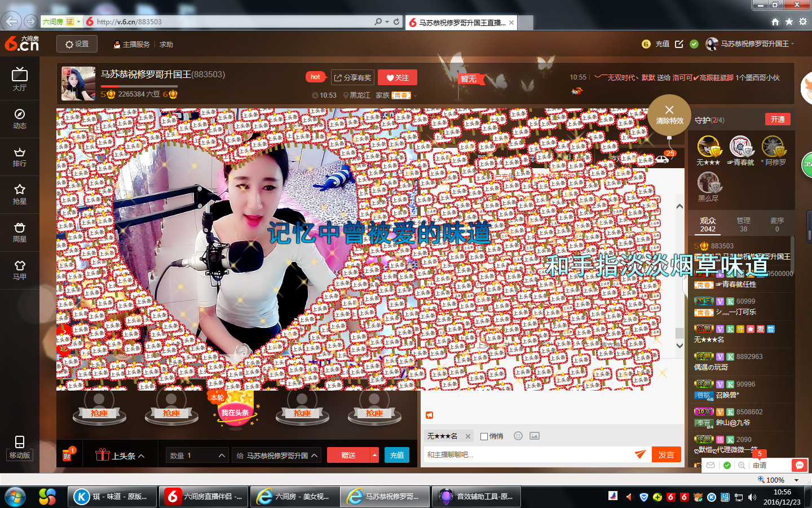Open the 设置 settings button

coord(77,44)
